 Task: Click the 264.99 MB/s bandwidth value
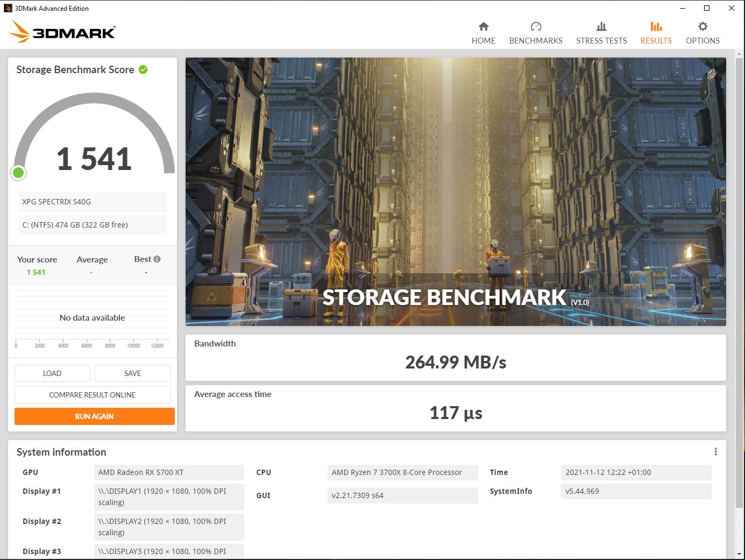click(x=456, y=363)
